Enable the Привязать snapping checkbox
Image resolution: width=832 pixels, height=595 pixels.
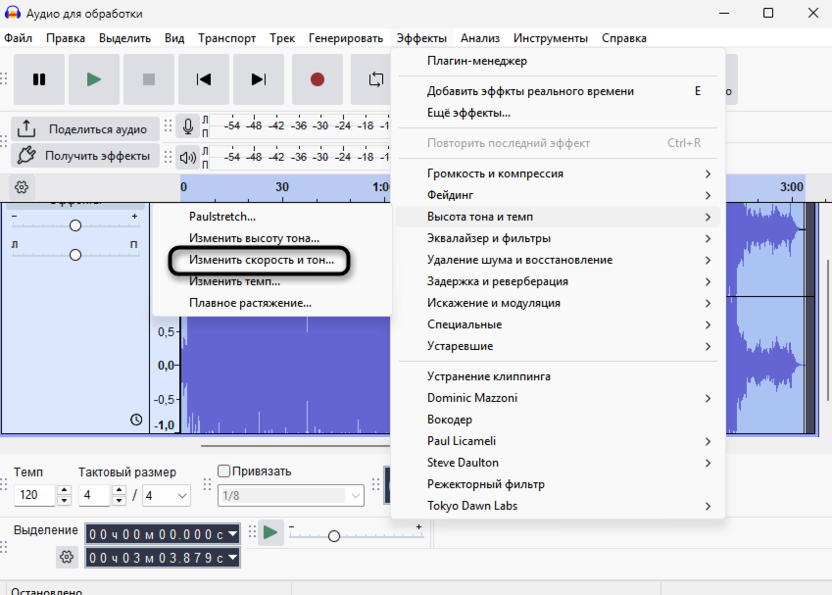point(224,471)
